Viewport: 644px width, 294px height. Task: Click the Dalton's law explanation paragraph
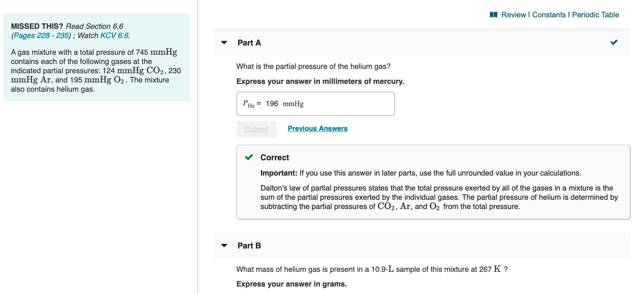(x=439, y=197)
